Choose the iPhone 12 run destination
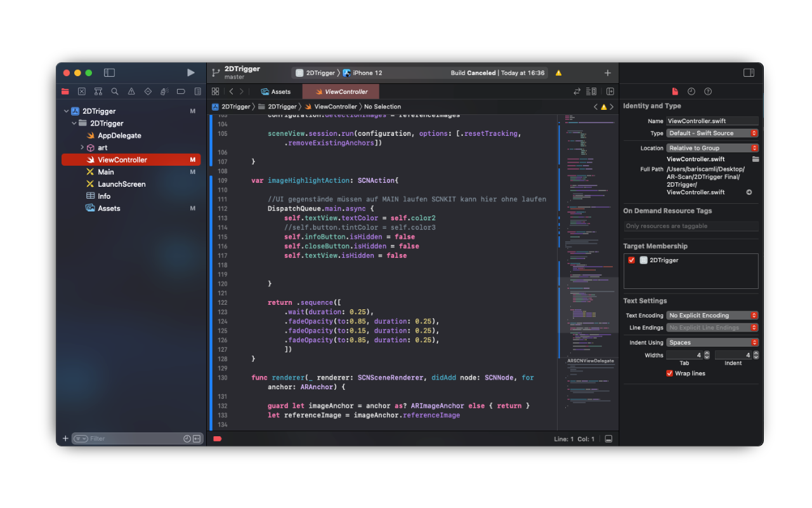 click(x=363, y=73)
